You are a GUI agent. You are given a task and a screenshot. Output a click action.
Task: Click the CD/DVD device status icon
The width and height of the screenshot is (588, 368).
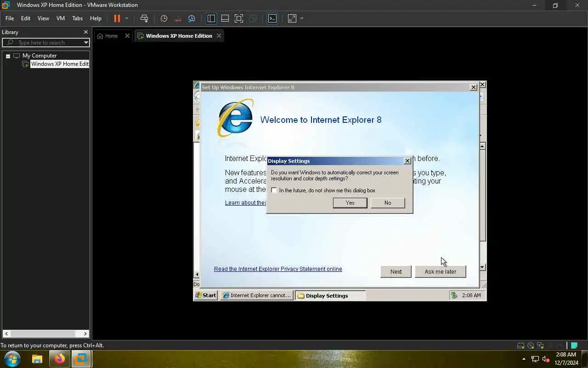(x=531, y=345)
